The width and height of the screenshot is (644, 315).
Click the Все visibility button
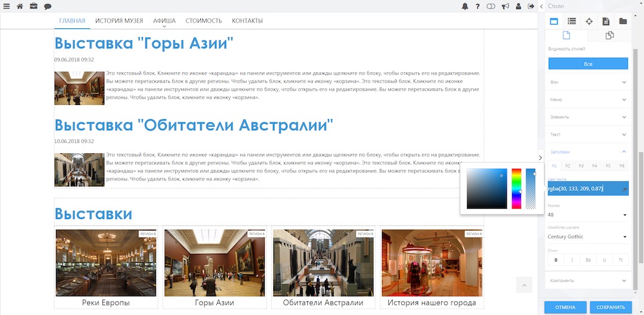[x=588, y=64]
